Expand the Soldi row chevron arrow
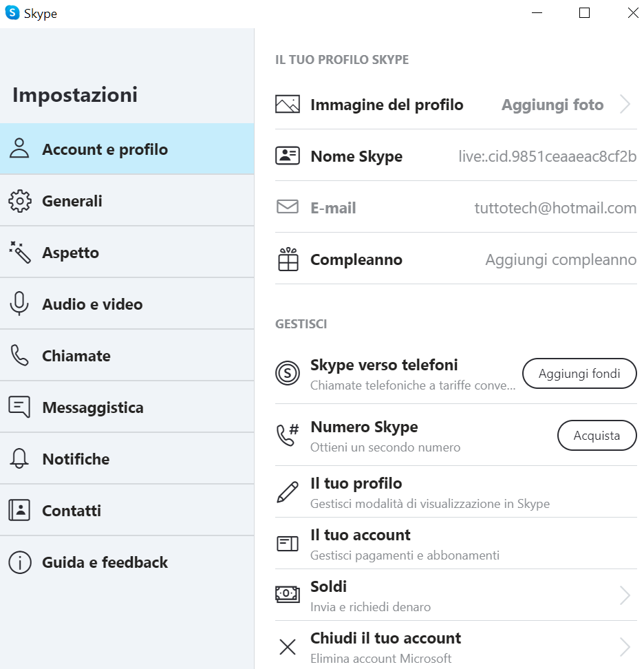Image resolution: width=644 pixels, height=669 pixels. click(625, 595)
